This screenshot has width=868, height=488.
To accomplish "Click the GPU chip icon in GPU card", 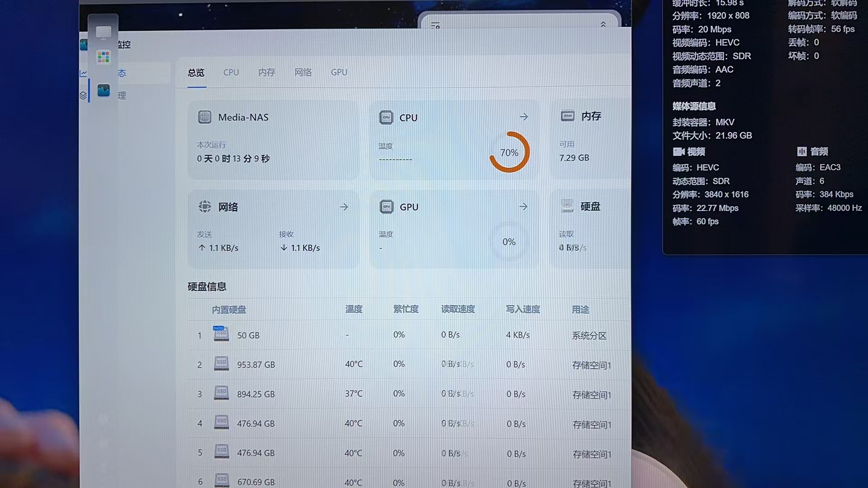I will tap(387, 206).
